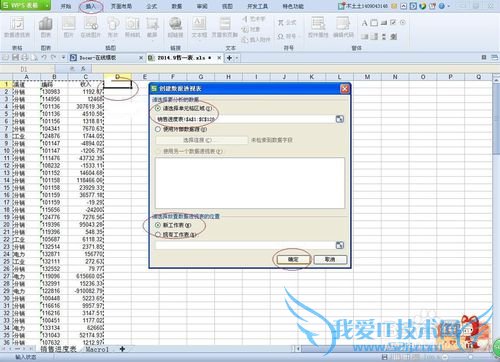The image size is (500, 362).
Task: Close the create PivotTable dialog
Action: (x=344, y=89)
